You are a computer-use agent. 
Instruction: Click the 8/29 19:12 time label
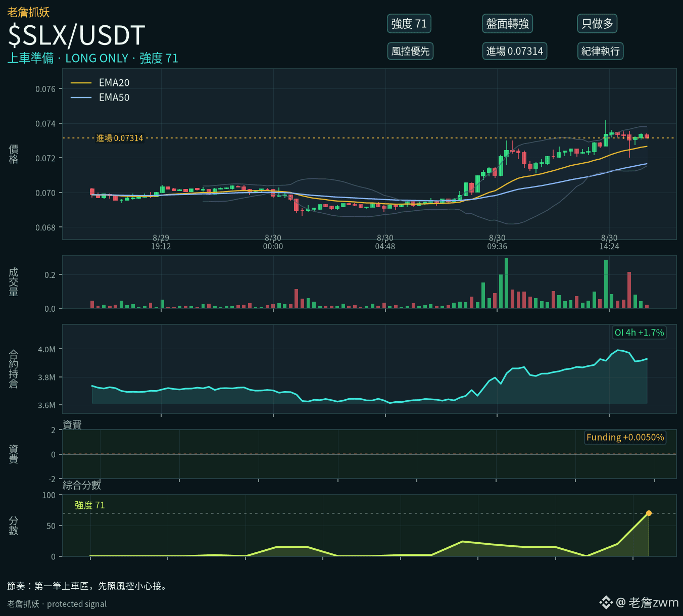click(161, 242)
